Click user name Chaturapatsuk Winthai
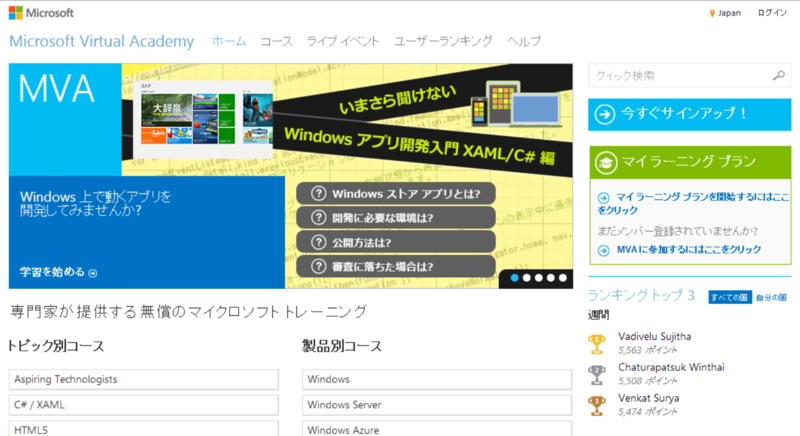 click(671, 367)
